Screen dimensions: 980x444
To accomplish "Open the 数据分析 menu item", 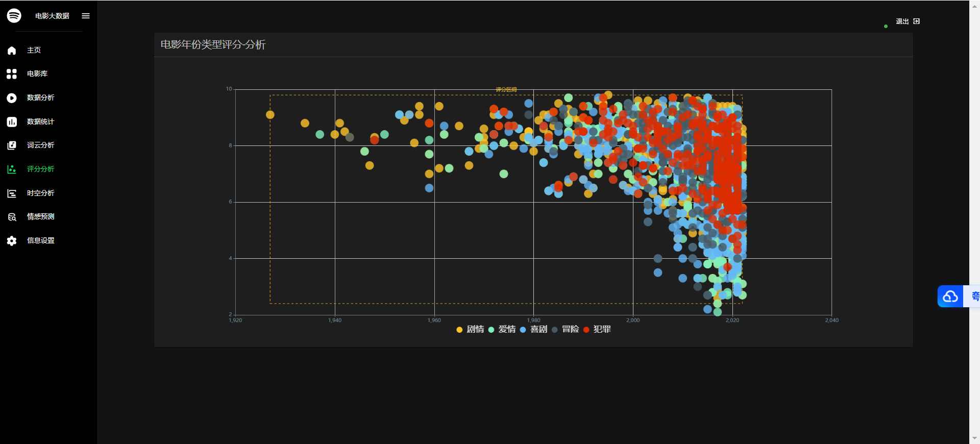I will point(40,97).
